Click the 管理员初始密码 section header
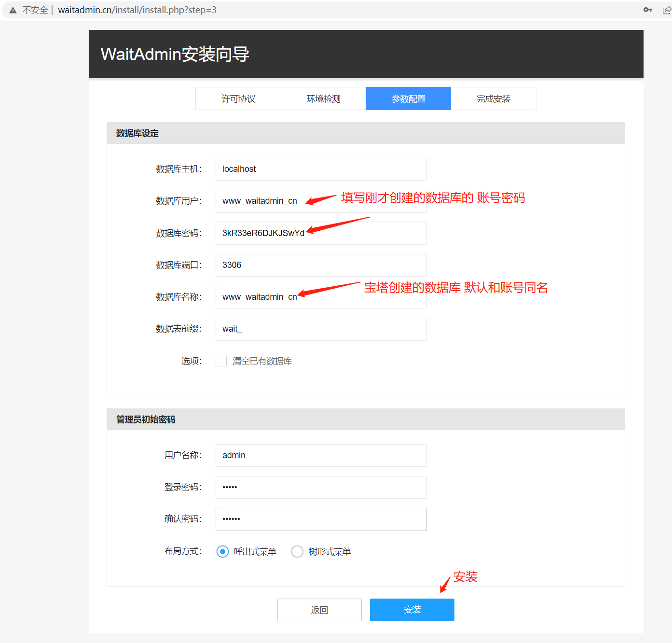Image resolution: width=672 pixels, height=643 pixels. pos(366,419)
